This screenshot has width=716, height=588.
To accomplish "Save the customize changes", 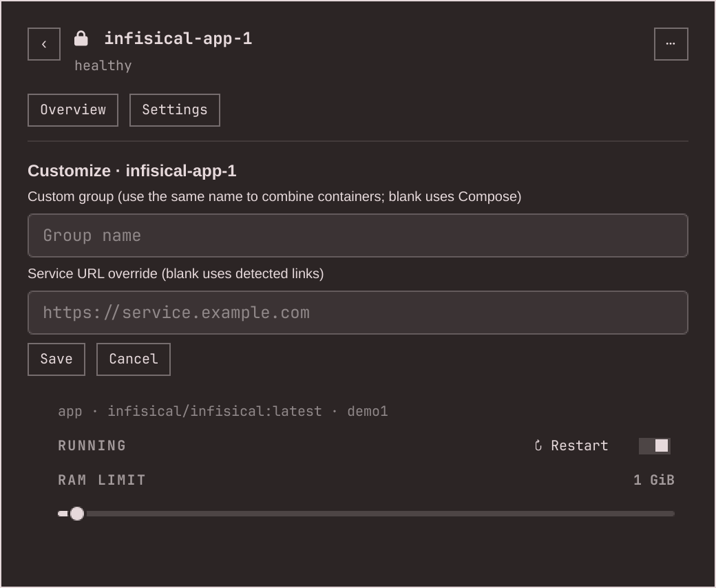I will 56,359.
